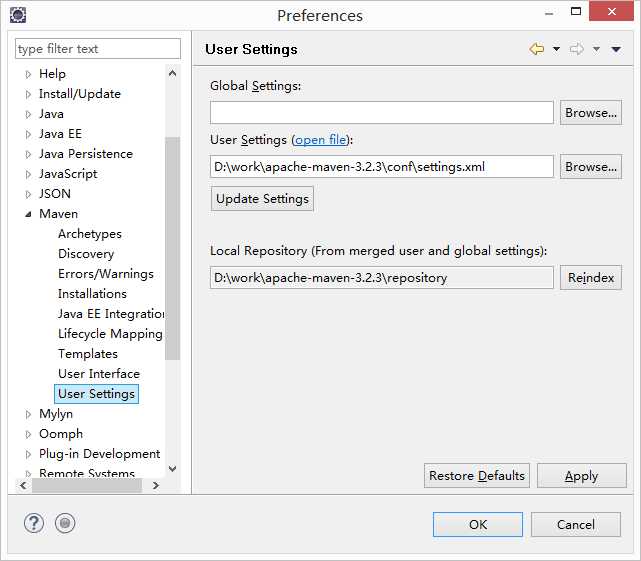Expand the Mylyn tree node

point(28,415)
